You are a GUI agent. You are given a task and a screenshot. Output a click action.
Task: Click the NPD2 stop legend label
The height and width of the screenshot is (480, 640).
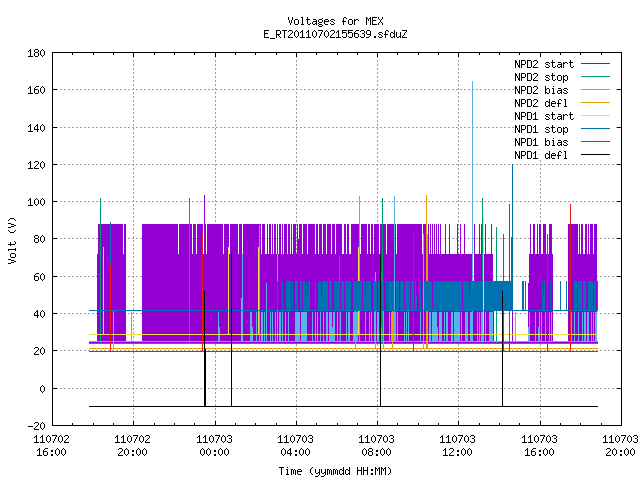[541, 77]
